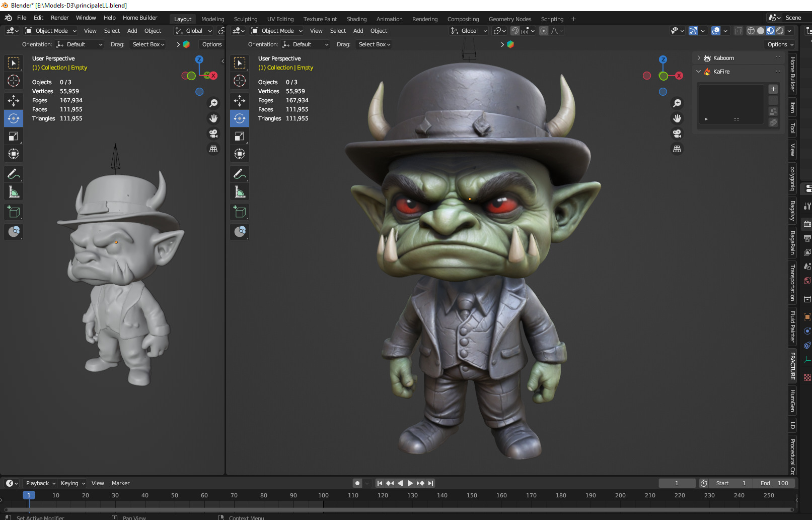Open the Playback dropdown in timeline
This screenshot has width=812, height=520.
click(40, 483)
